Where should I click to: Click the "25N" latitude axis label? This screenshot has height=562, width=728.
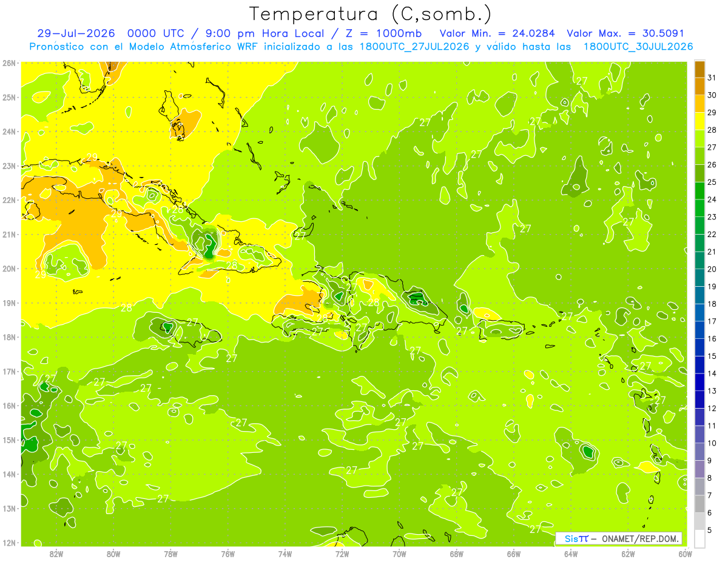8,97
